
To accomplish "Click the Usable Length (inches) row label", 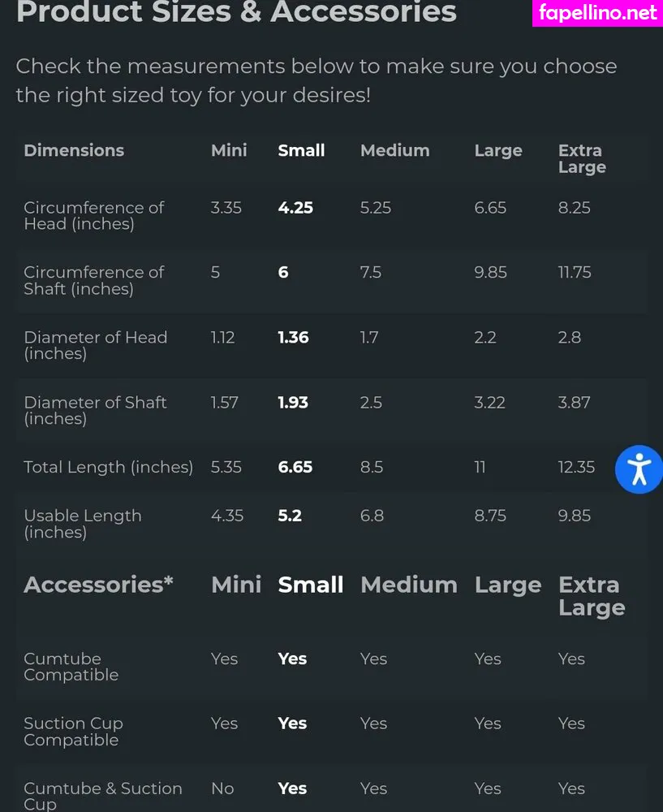I will 82,524.
